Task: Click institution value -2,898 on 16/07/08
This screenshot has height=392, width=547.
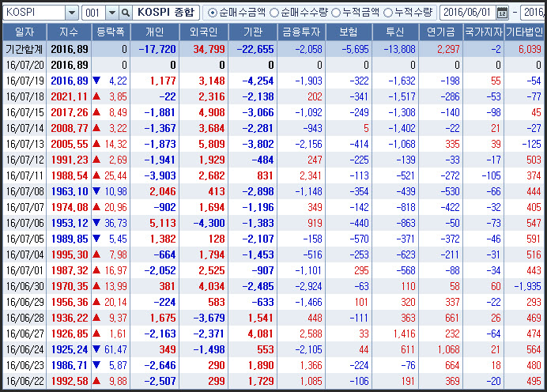Action: point(258,191)
